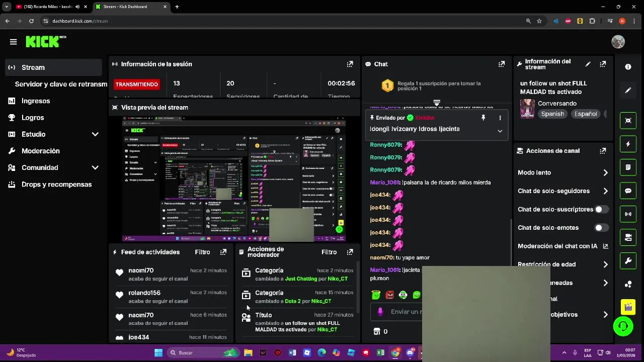Toggle the stream preview widget icon in right sidebar
This screenshot has width=644, height=362.
click(628, 121)
